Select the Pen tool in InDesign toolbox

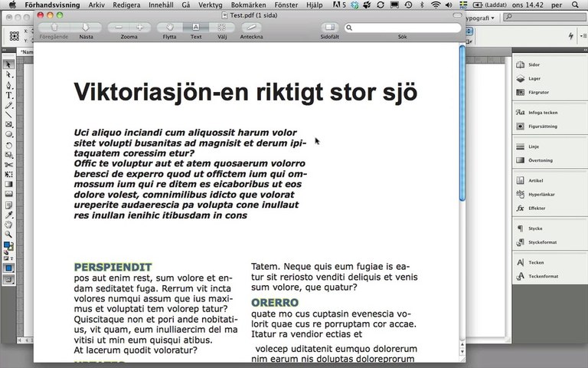[x=8, y=85]
